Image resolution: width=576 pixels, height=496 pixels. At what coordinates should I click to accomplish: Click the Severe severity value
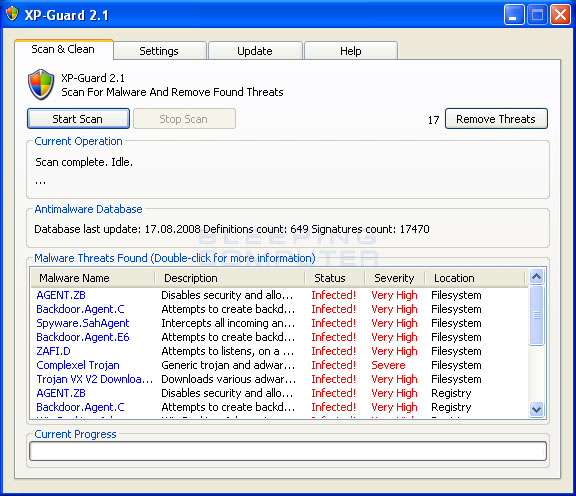pyautogui.click(x=388, y=365)
